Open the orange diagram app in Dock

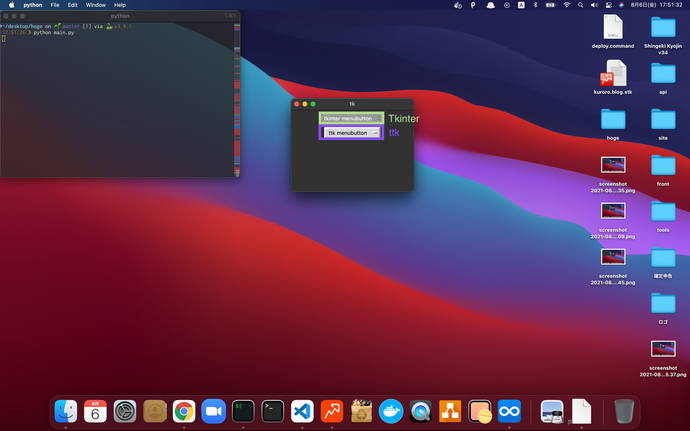(450, 411)
